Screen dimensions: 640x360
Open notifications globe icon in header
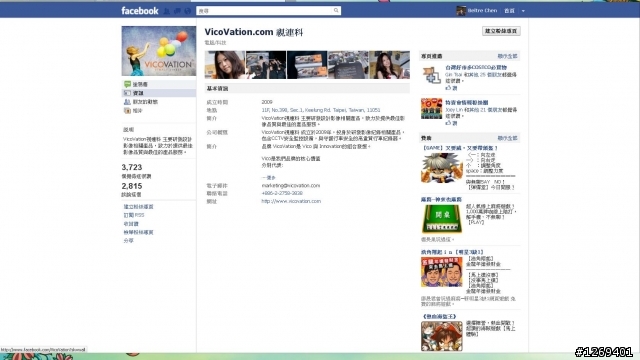tap(187, 11)
